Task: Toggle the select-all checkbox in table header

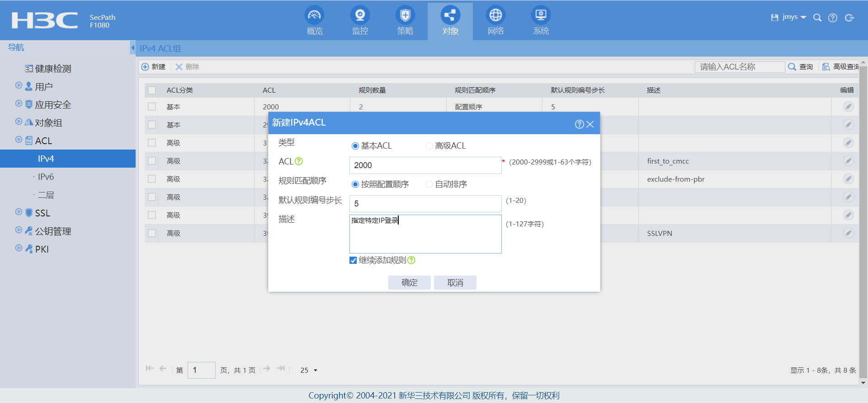Action: pos(152,90)
